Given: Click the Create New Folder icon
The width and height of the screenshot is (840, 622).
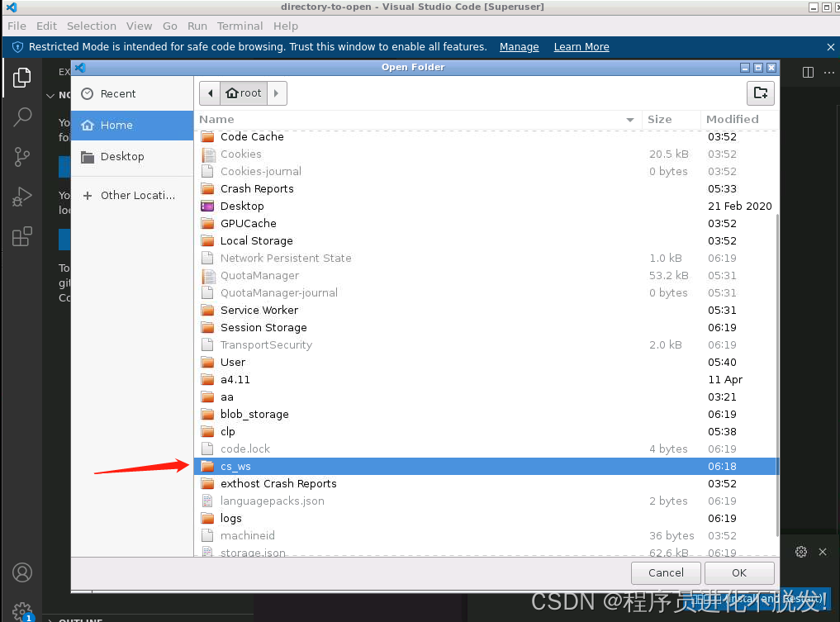Looking at the screenshot, I should [x=760, y=93].
